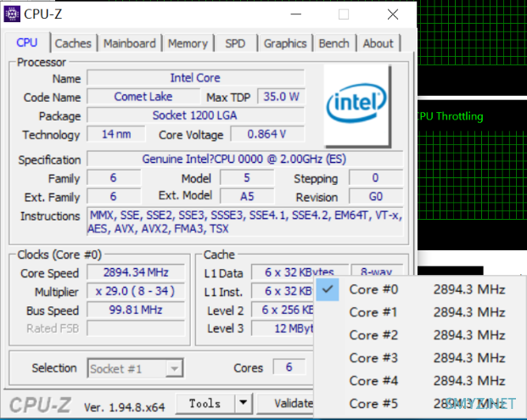Go to the Graphics tab

pos(285,43)
